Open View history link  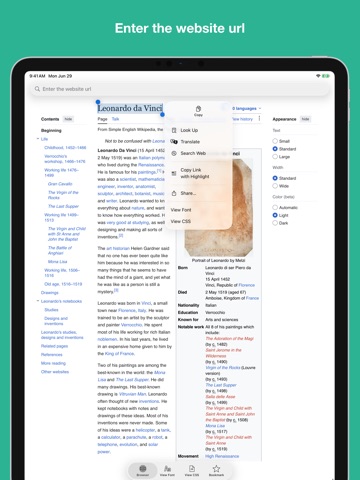[242, 119]
